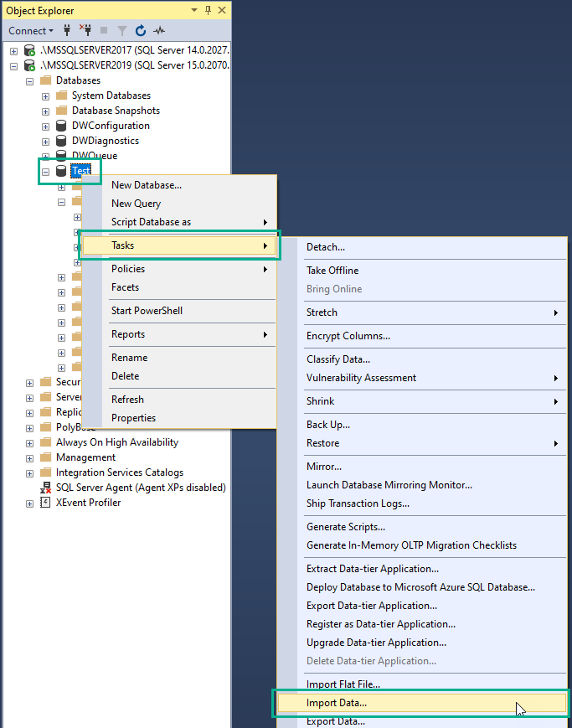Open the Reports submenu
572x728 pixels.
[178, 334]
